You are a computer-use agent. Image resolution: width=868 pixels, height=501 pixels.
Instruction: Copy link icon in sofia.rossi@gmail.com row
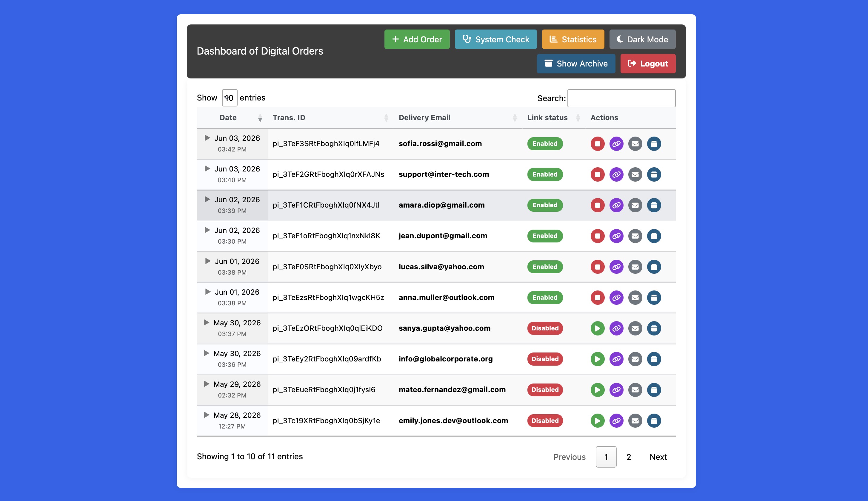[x=616, y=143]
